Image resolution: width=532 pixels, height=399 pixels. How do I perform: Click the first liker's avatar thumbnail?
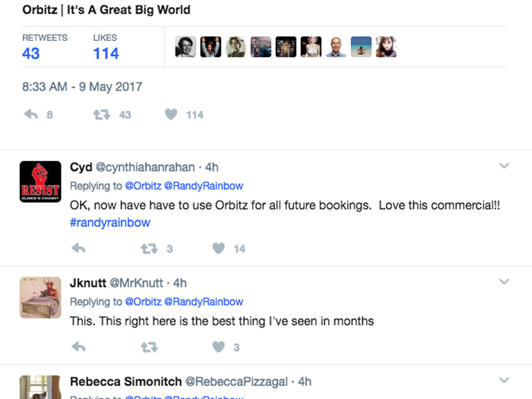tap(186, 47)
